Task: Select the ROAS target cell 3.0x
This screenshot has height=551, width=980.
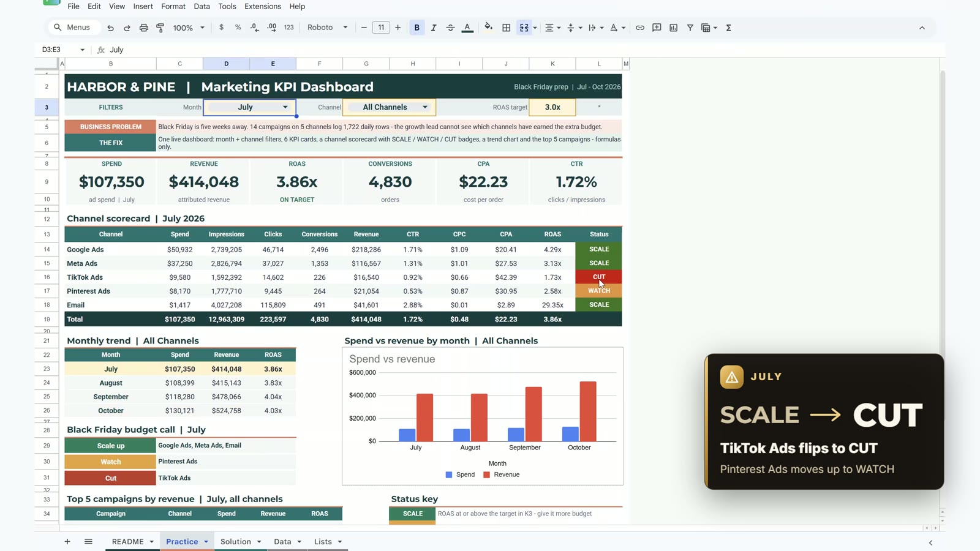Action: coord(552,107)
